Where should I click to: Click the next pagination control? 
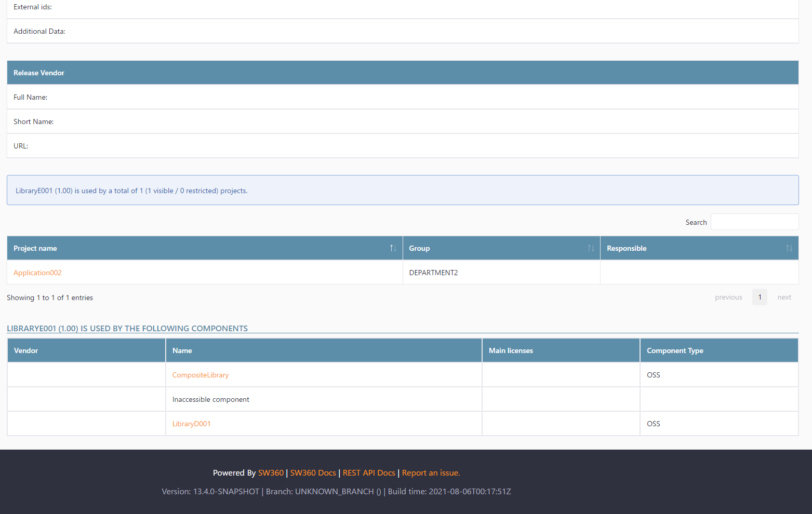pos(784,296)
